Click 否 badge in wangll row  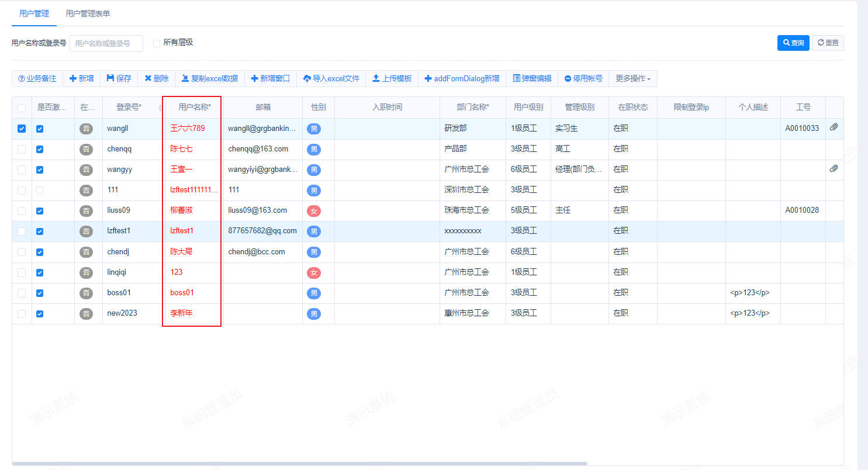point(87,129)
